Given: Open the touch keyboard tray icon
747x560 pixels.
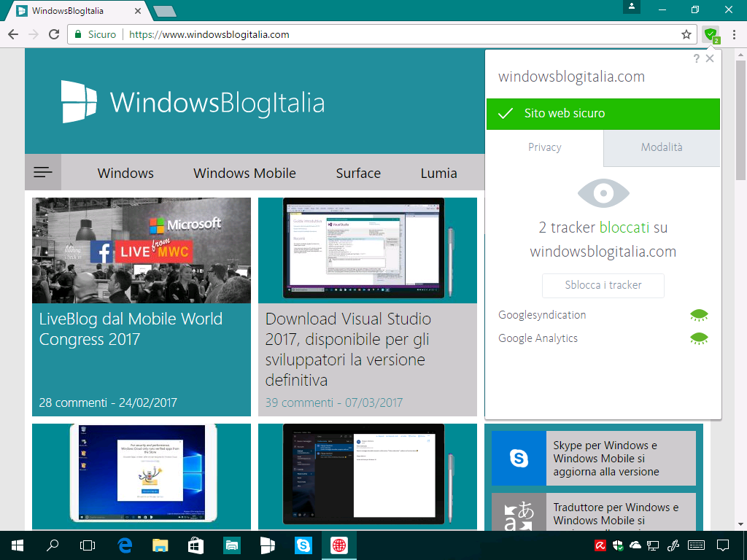Looking at the screenshot, I should coord(697,545).
